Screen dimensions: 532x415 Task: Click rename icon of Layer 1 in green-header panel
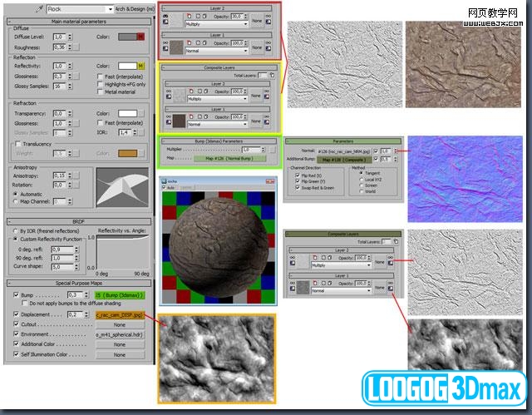point(323,283)
